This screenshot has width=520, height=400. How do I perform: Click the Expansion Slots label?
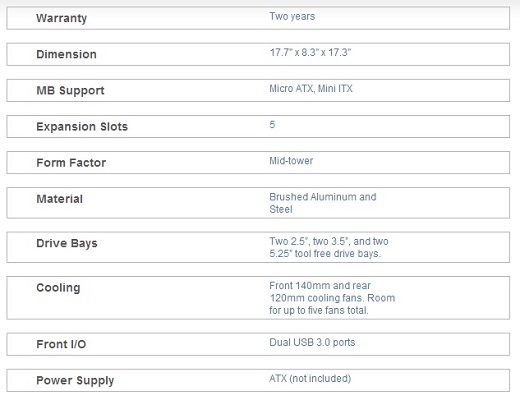pos(82,127)
